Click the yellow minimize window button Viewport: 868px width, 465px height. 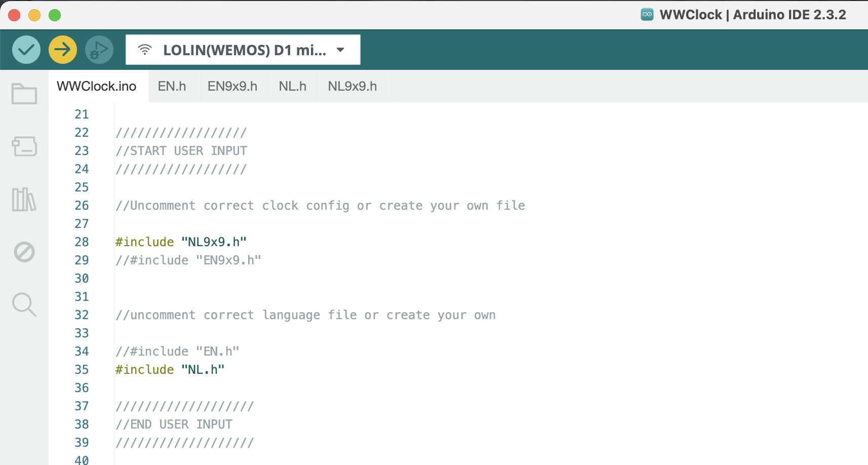(x=34, y=15)
